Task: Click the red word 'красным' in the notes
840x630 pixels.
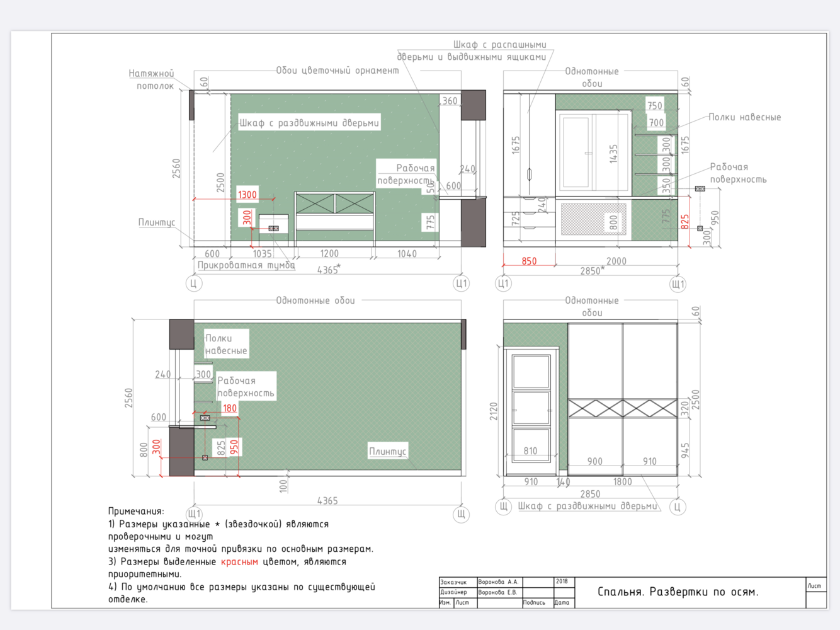Action: [239, 561]
